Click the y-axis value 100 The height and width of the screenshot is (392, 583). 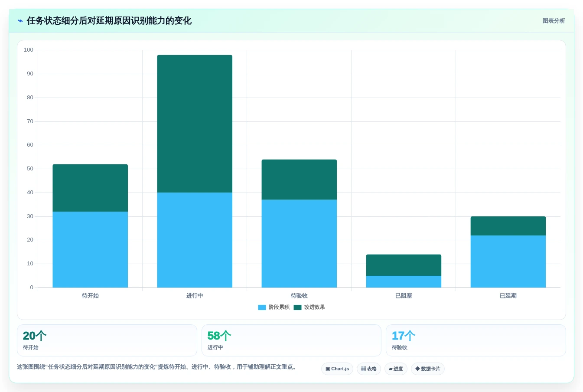click(29, 50)
